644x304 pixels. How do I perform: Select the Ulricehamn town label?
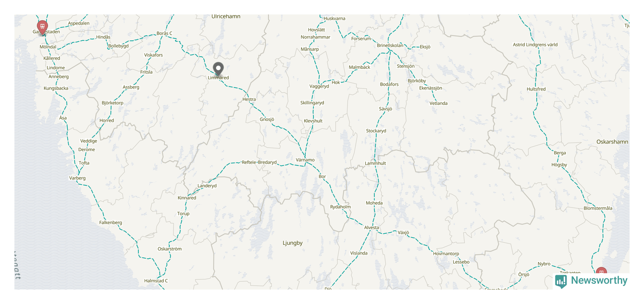226,16
